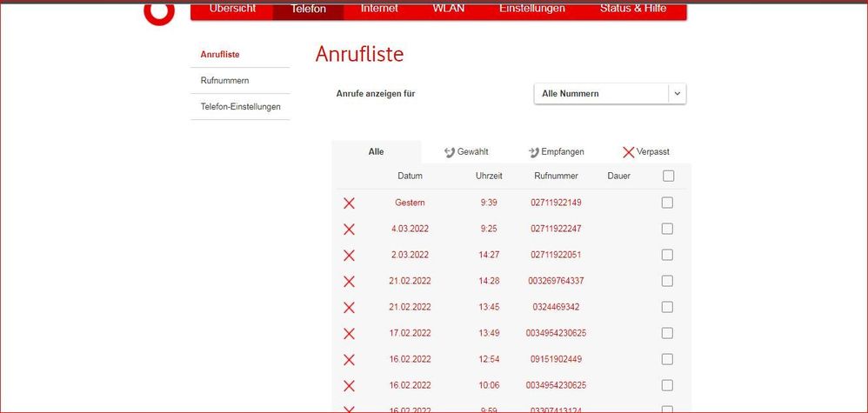The width and height of the screenshot is (868, 413).
Task: Click the missed-call icon for 16.02.2022 10:06 row
Action: [x=349, y=385]
